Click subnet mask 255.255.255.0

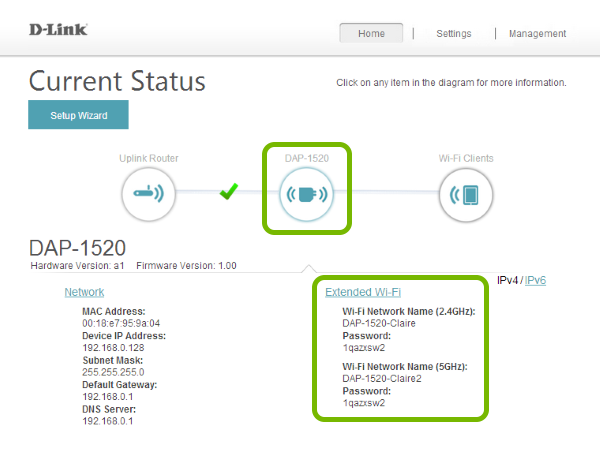113,372
